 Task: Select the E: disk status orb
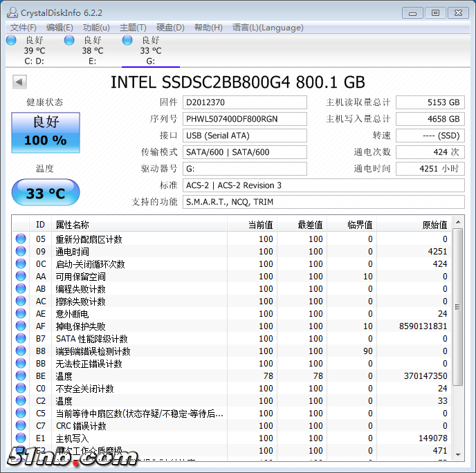tap(69, 40)
